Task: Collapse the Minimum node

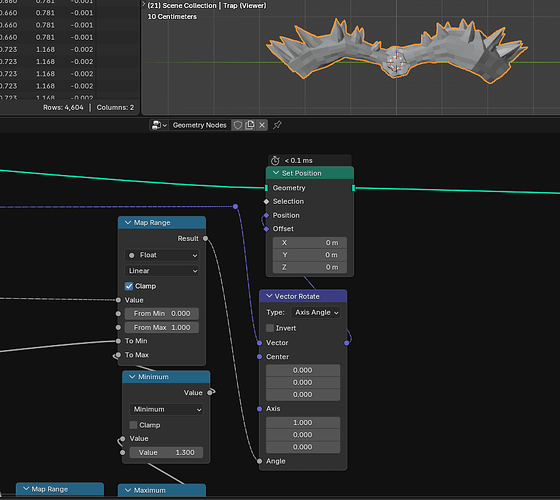Action: pos(132,377)
